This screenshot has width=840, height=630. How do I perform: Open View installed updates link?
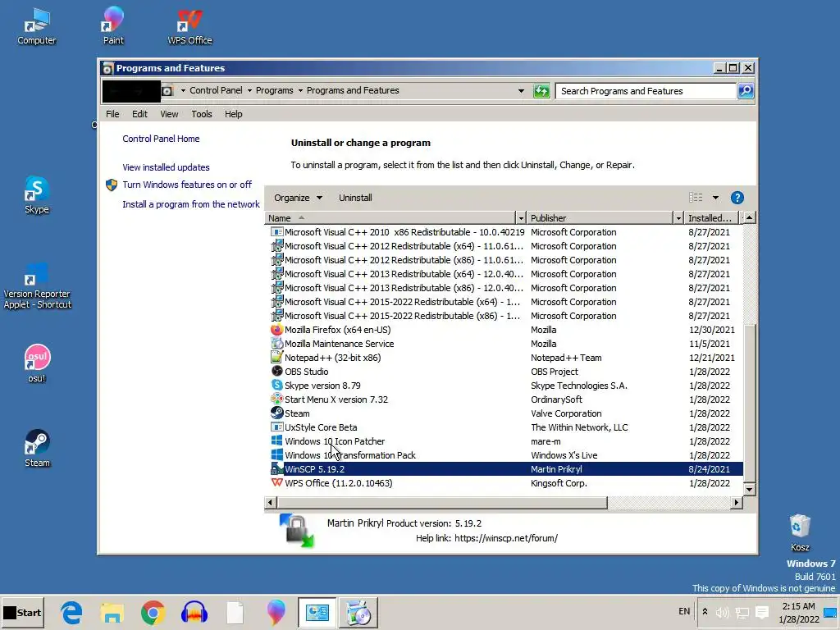click(x=166, y=167)
